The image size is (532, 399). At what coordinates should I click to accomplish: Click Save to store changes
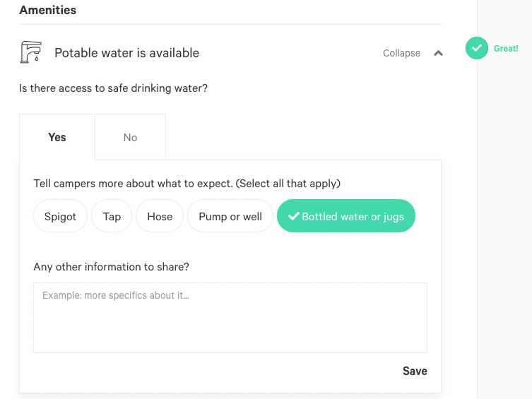coord(415,371)
